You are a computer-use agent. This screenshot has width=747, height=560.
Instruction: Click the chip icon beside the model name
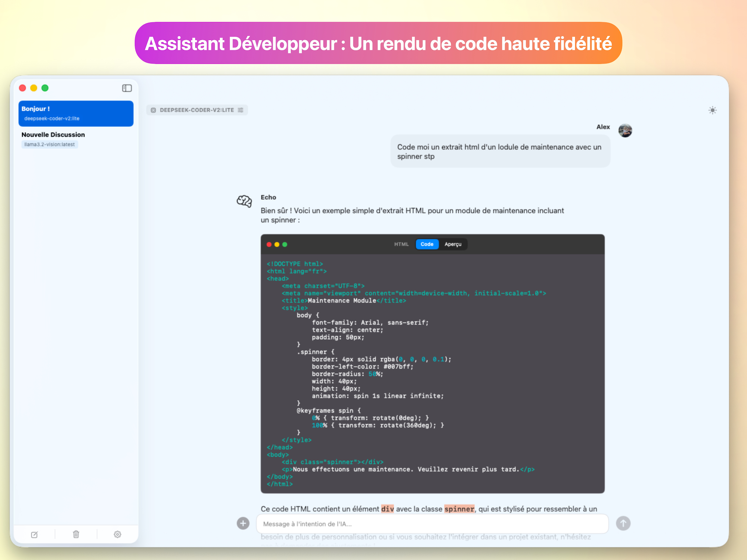pos(153,110)
